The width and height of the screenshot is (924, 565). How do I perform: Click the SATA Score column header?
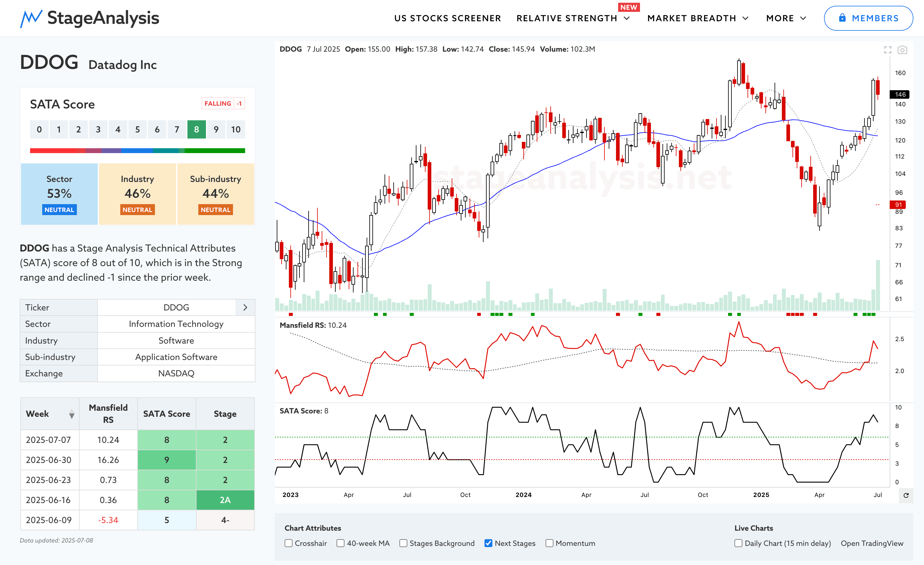click(x=167, y=414)
